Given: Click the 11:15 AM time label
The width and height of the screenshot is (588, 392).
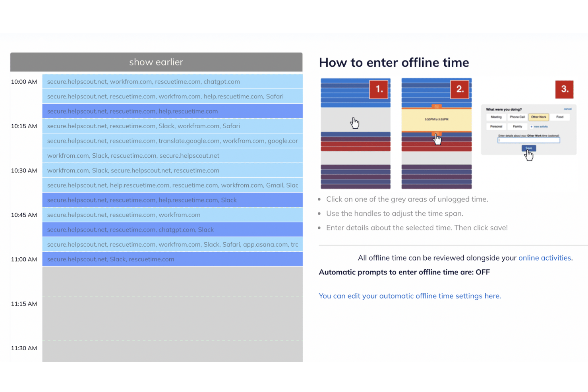Looking at the screenshot, I should 24,304.
